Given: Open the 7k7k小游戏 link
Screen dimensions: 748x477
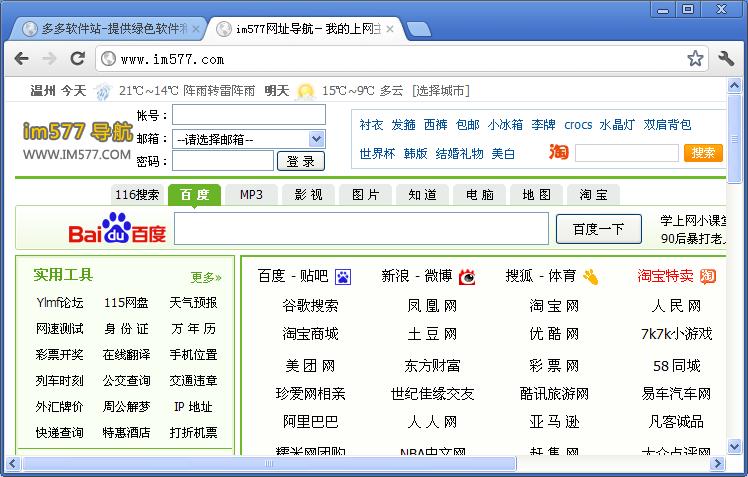Looking at the screenshot, I should [x=676, y=333].
